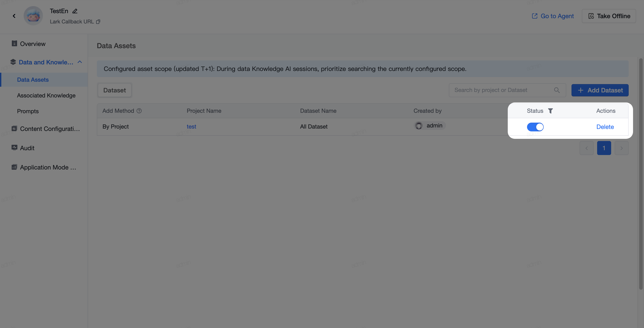Open Associated Knowledge in sidebar

[46, 95]
